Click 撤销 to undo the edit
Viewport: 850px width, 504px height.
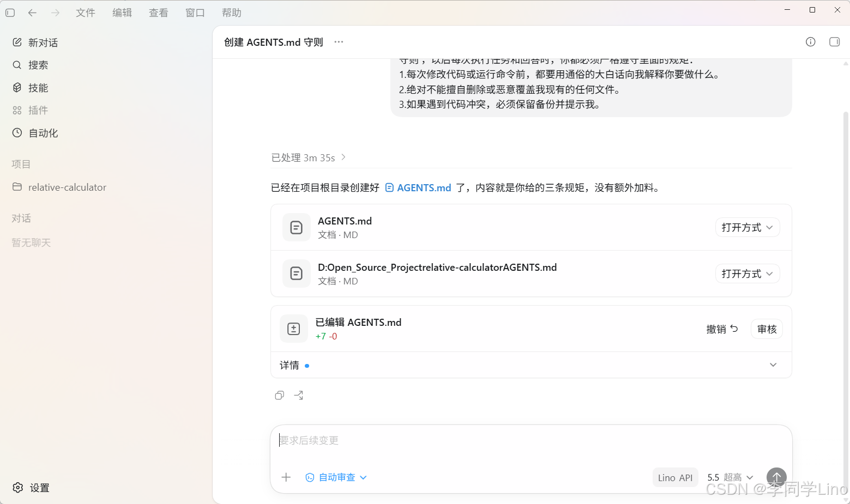click(722, 329)
